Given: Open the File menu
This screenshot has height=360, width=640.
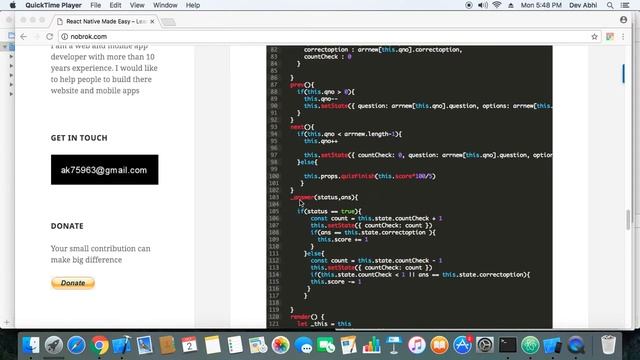Looking at the screenshot, I should pyautogui.click(x=96, y=5).
